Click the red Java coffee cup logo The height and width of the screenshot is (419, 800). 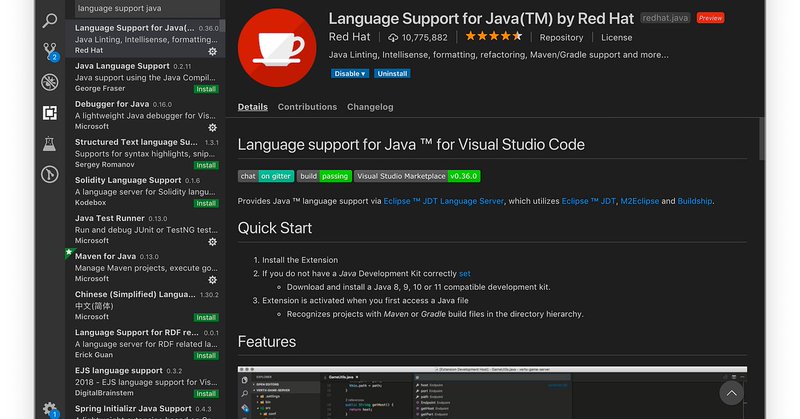(x=277, y=47)
